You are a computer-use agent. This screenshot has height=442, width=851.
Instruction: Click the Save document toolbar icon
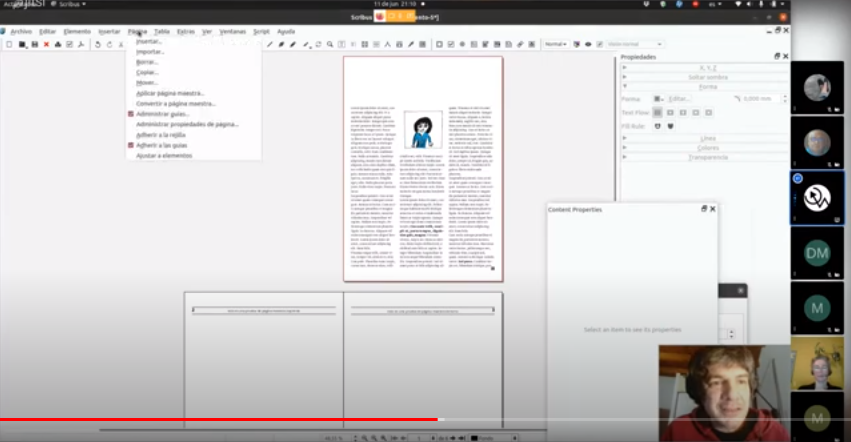pyautogui.click(x=35, y=45)
